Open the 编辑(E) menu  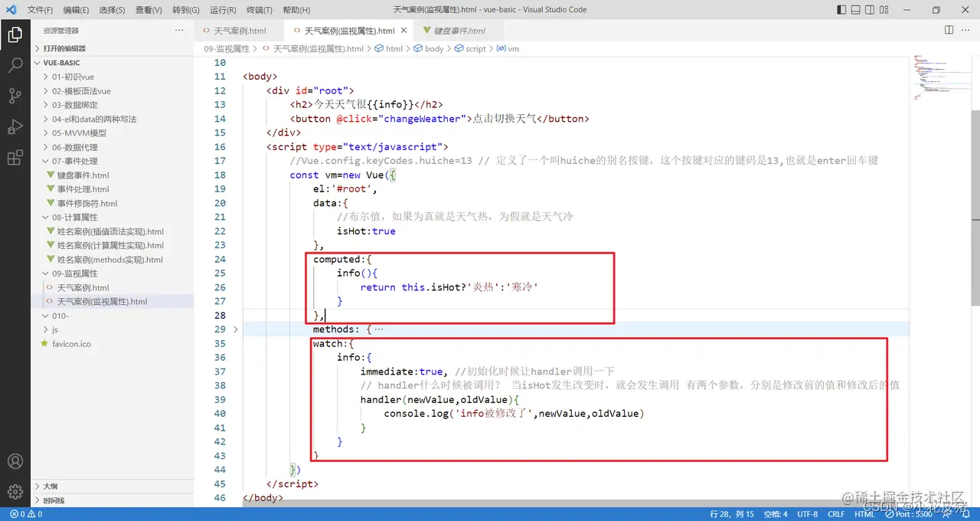(x=76, y=10)
